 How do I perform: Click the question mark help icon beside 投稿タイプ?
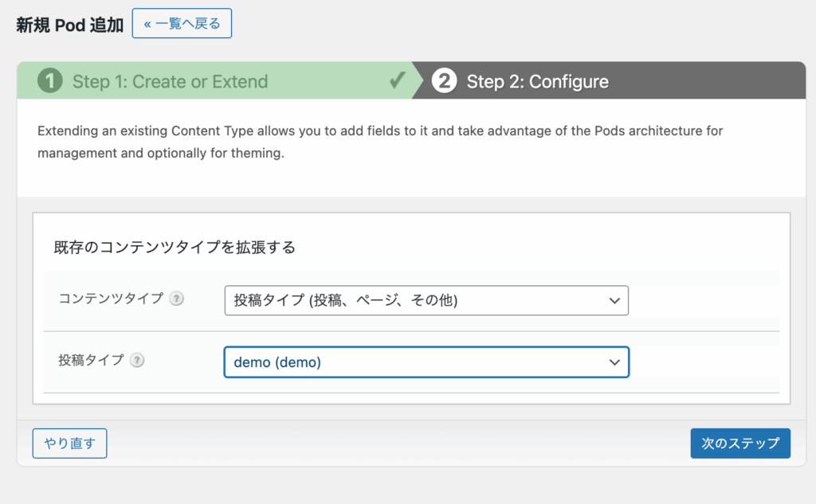pyautogui.click(x=137, y=361)
